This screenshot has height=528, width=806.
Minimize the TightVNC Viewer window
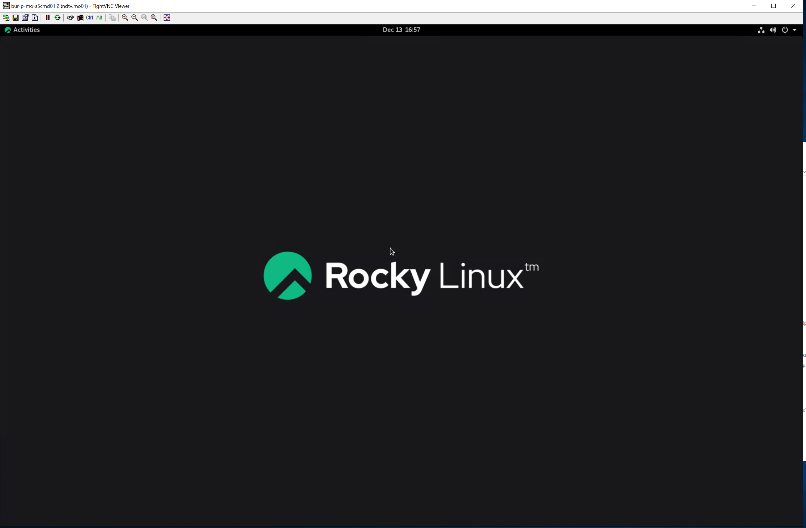point(754,6)
